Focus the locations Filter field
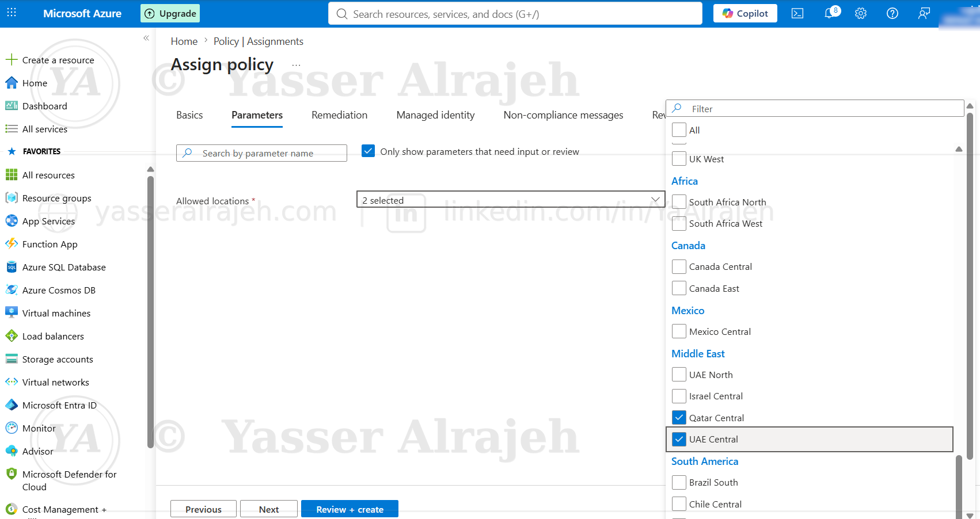 tap(815, 109)
